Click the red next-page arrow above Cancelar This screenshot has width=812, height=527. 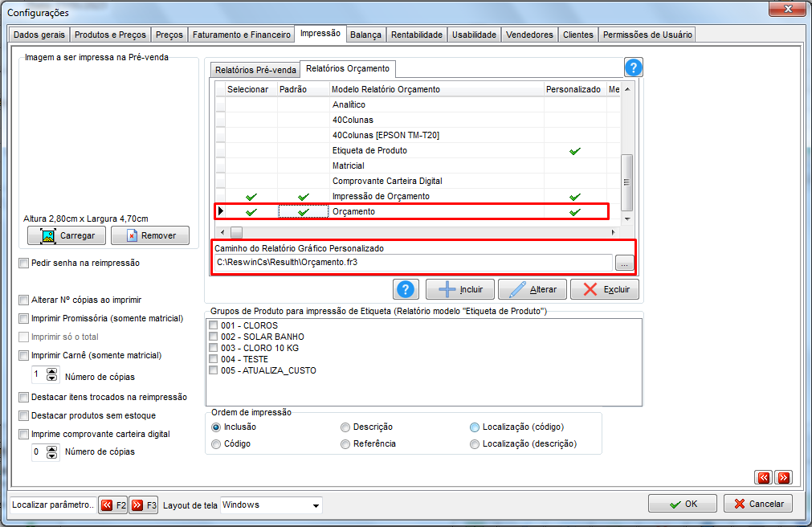[784, 477]
